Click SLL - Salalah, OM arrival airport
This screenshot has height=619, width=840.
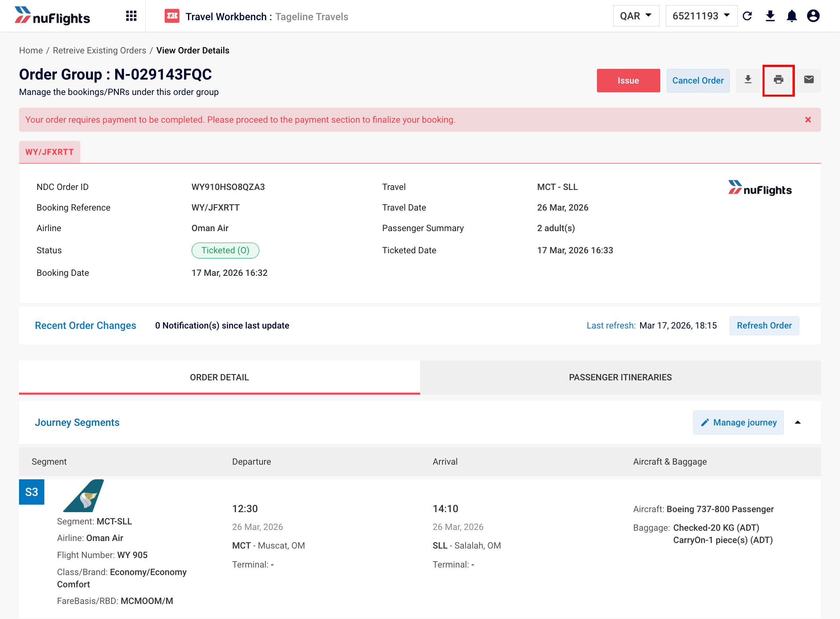[x=467, y=545]
